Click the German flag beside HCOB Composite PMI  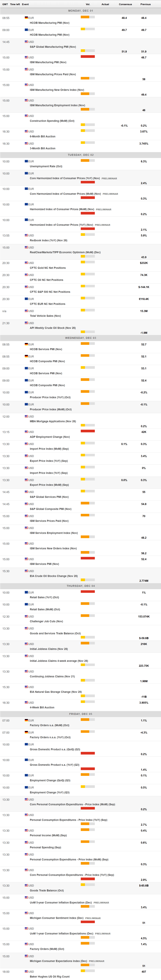pos(26,356)
